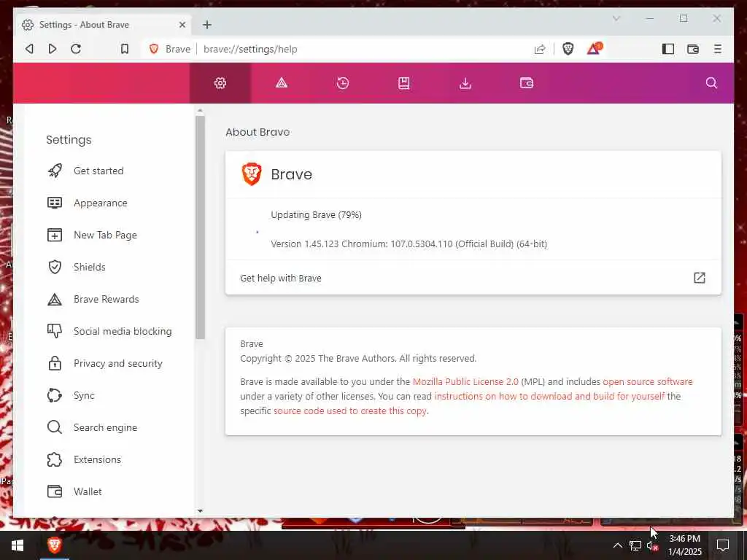Open the Windows notification center

tap(723, 545)
